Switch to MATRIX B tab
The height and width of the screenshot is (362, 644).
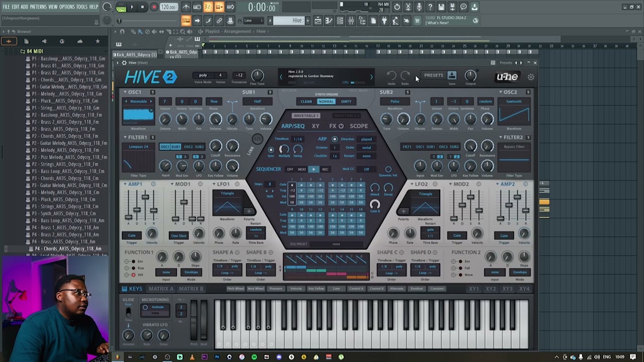click(191, 289)
